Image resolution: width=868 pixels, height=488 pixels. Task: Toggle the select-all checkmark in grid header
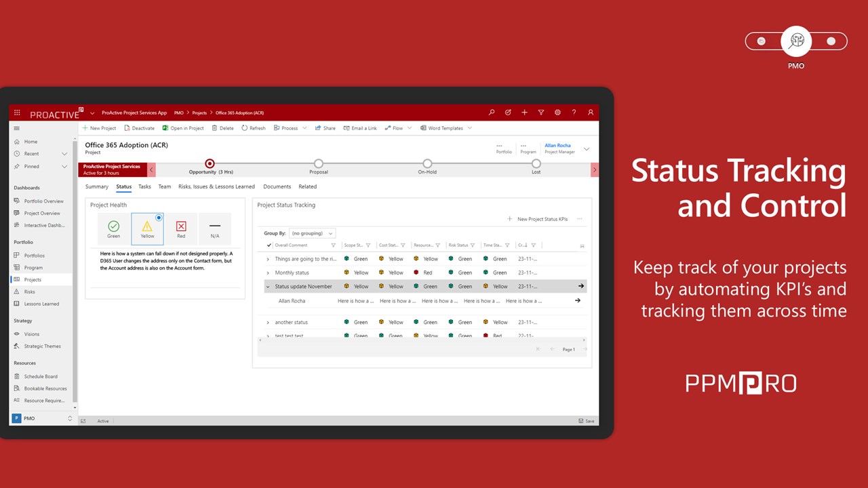click(269, 245)
